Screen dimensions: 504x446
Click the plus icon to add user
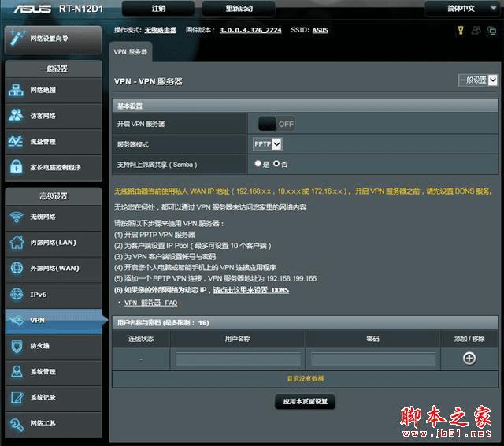pyautogui.click(x=469, y=359)
